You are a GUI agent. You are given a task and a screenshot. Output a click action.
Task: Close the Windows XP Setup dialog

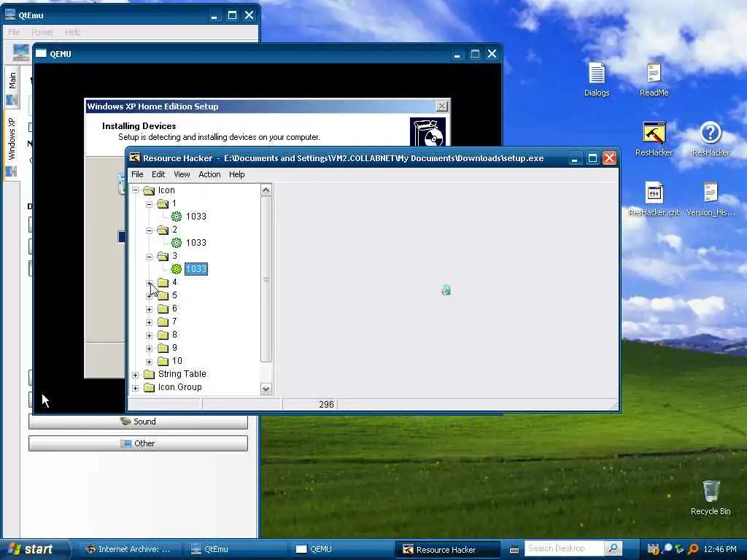pos(441,106)
